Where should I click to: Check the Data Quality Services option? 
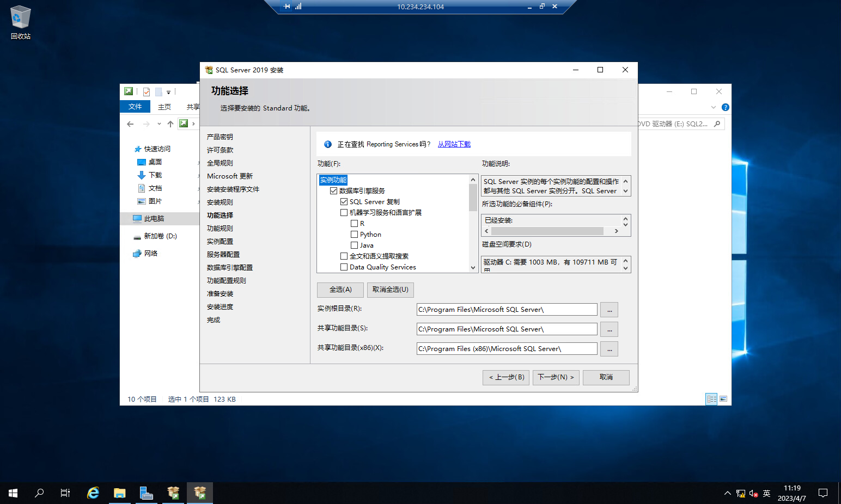(344, 267)
